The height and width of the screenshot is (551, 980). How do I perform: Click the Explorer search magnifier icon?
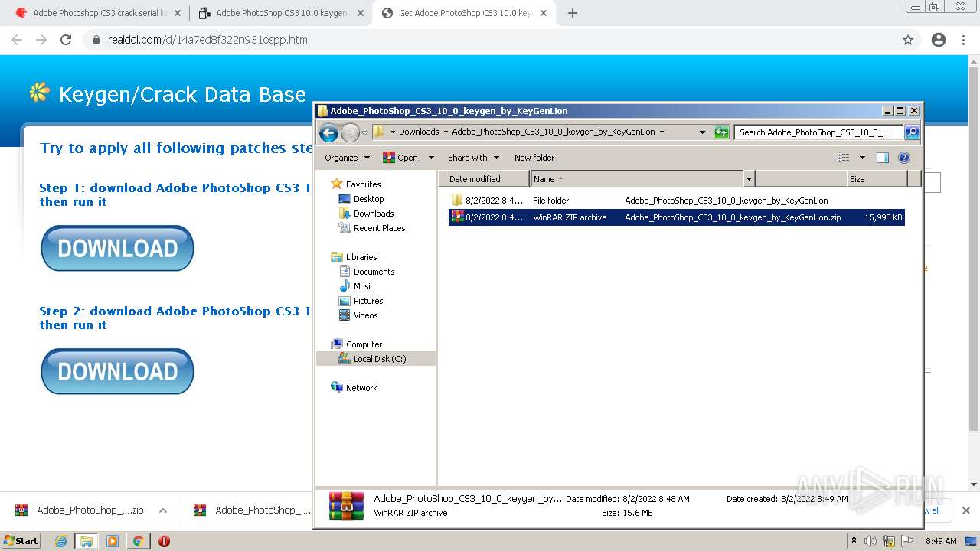[911, 132]
